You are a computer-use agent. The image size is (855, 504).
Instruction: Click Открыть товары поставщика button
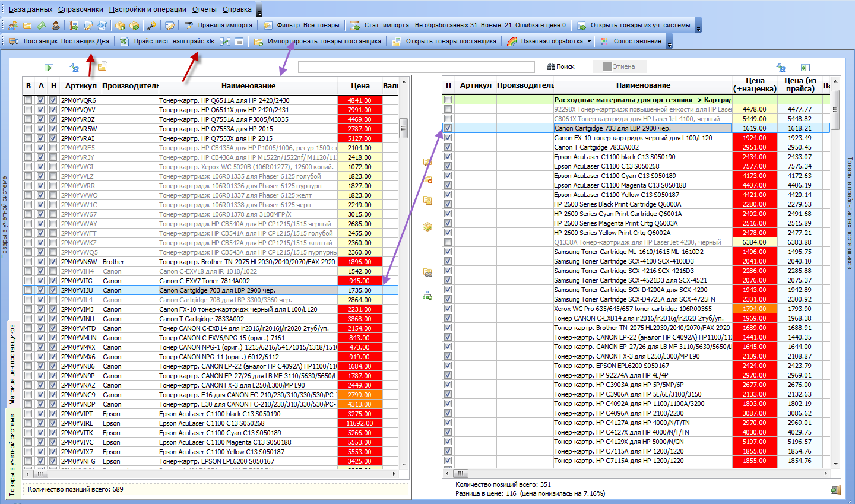[445, 42]
